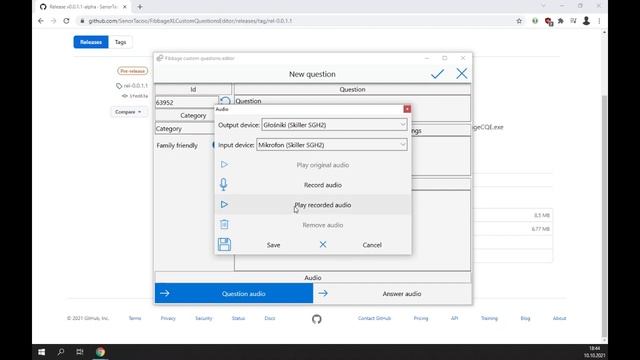Click Record audio label
The height and width of the screenshot is (360, 640).
point(322,185)
